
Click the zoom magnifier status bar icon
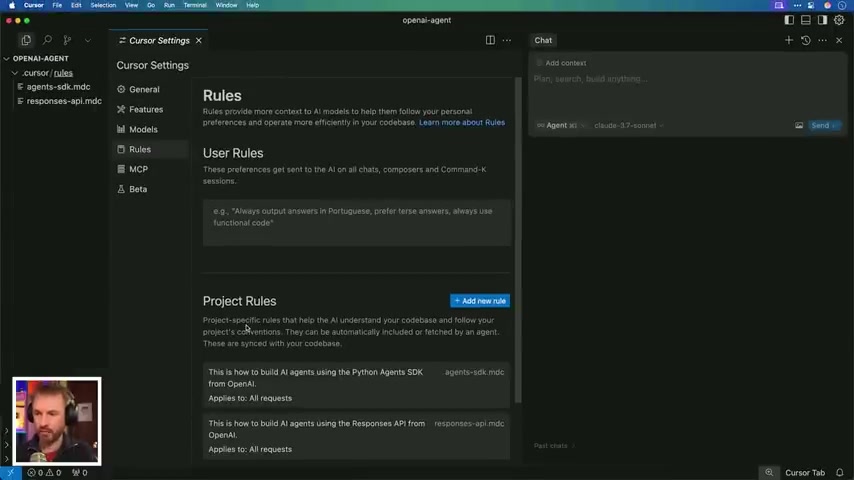769,472
